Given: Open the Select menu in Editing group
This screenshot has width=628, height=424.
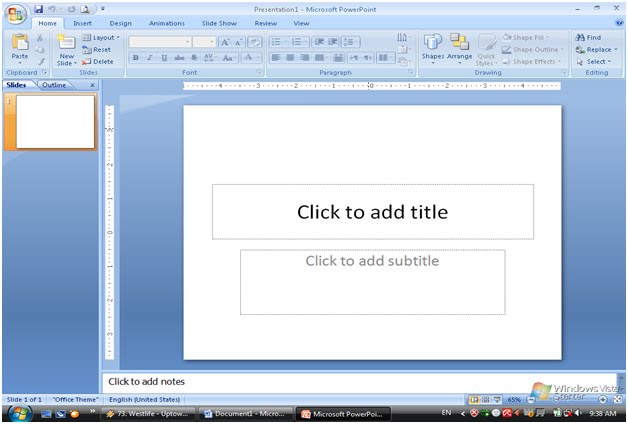Looking at the screenshot, I should 594,62.
